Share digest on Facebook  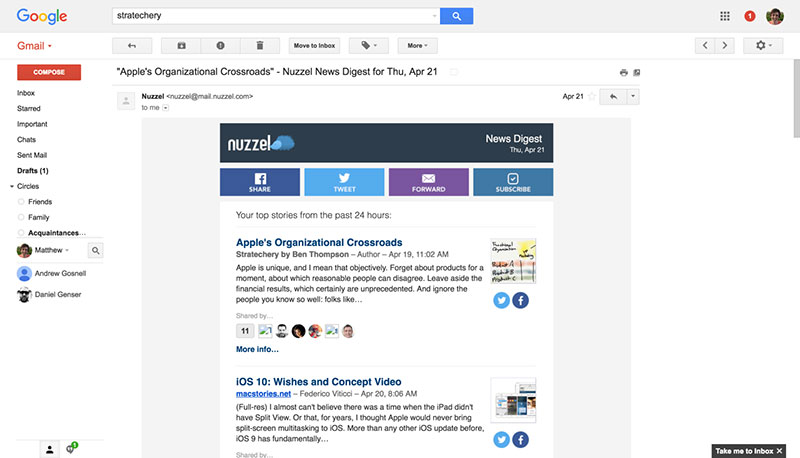[x=260, y=182]
